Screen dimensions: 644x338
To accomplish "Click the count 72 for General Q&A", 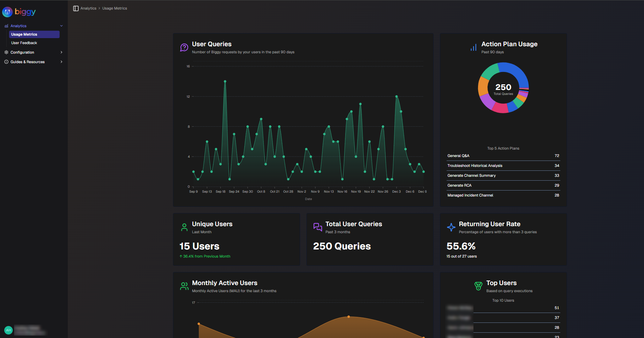I will (557, 156).
